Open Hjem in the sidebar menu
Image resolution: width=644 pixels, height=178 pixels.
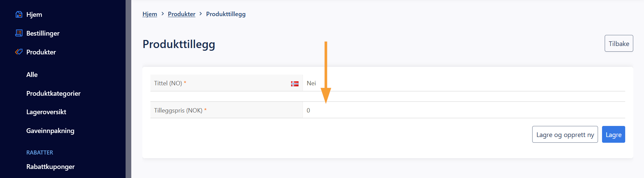tap(34, 14)
